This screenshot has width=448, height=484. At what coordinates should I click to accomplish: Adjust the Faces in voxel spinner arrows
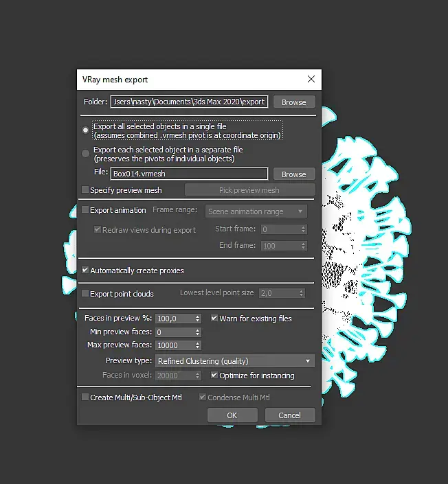pyautogui.click(x=198, y=376)
